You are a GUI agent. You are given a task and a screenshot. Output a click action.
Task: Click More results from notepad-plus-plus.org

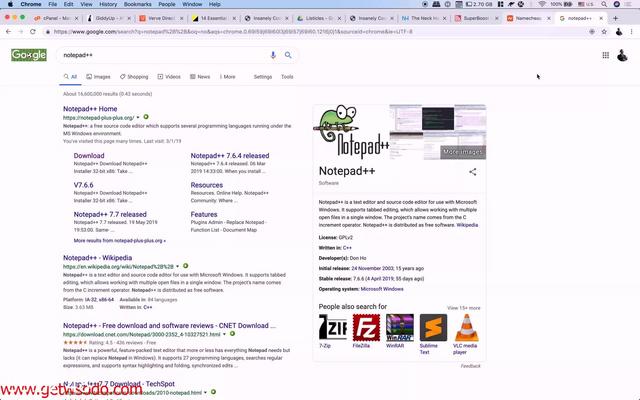[120, 240]
